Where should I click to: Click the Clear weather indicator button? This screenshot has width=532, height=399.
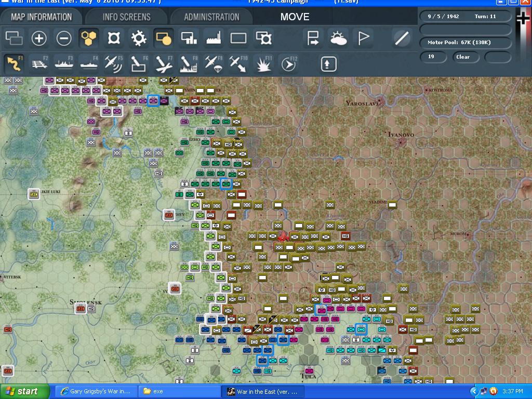coord(463,57)
